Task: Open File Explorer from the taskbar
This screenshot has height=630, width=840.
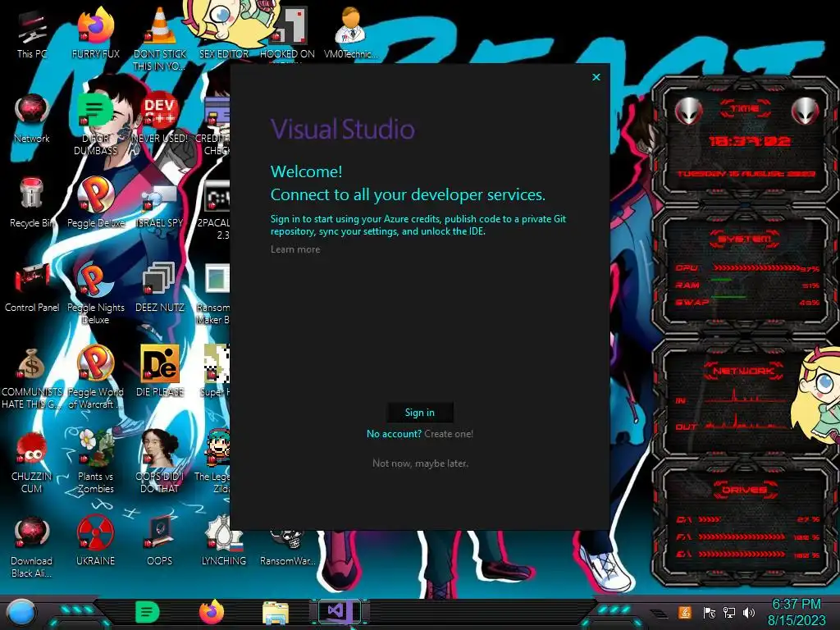Action: (x=276, y=614)
